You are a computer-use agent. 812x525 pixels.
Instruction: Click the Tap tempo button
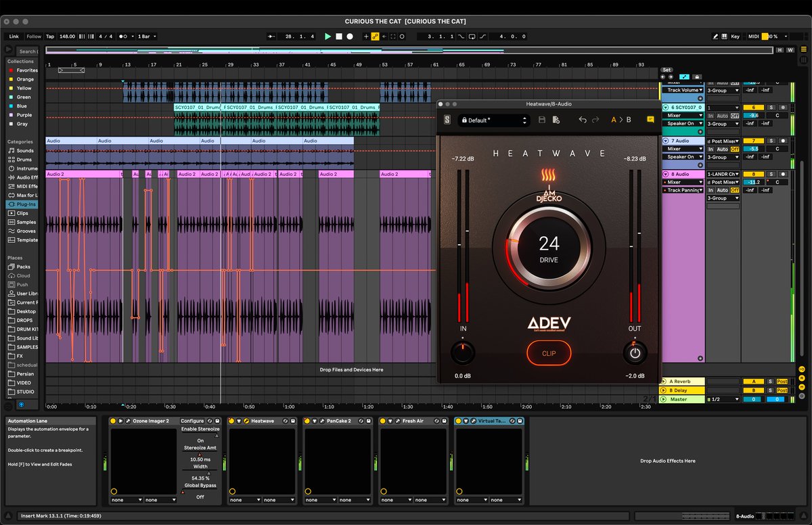coord(50,37)
